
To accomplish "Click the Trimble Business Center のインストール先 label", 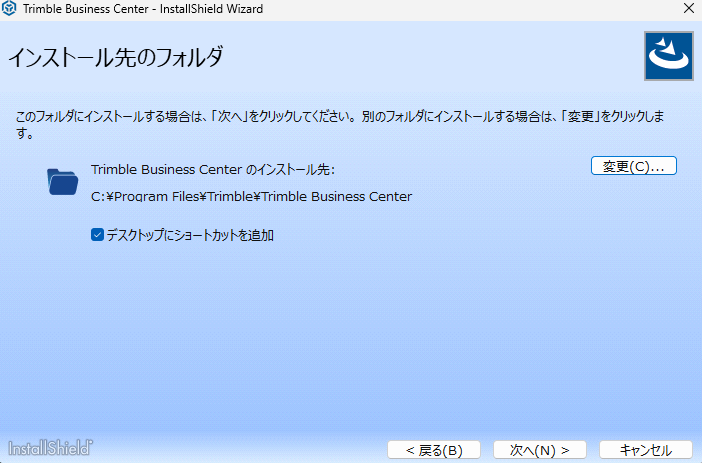I will pyautogui.click(x=212, y=170).
